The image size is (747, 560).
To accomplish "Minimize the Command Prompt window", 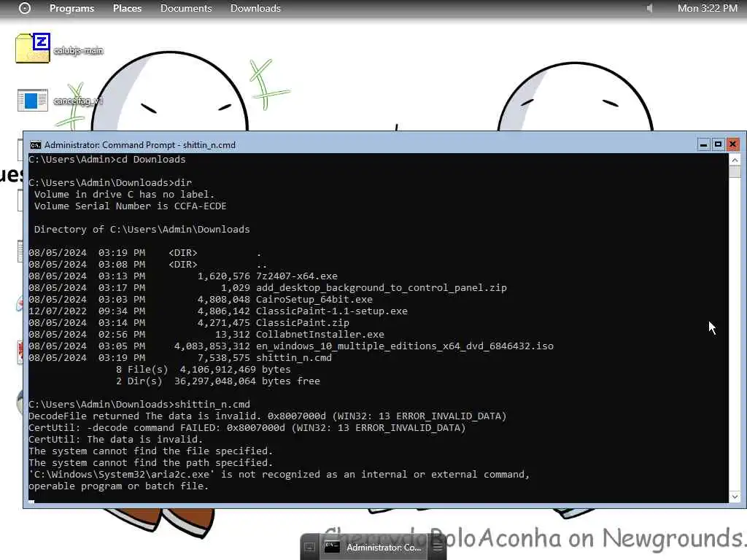I will [703, 144].
